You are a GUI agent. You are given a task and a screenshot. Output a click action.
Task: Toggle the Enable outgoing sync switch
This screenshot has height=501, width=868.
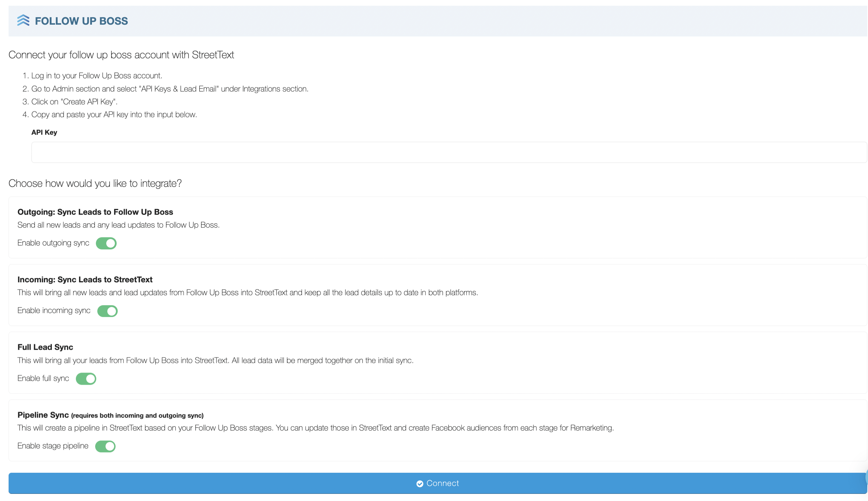pyautogui.click(x=106, y=243)
